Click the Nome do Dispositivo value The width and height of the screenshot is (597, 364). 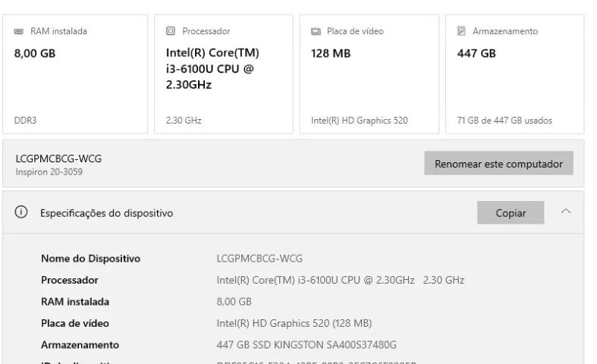pos(259,259)
